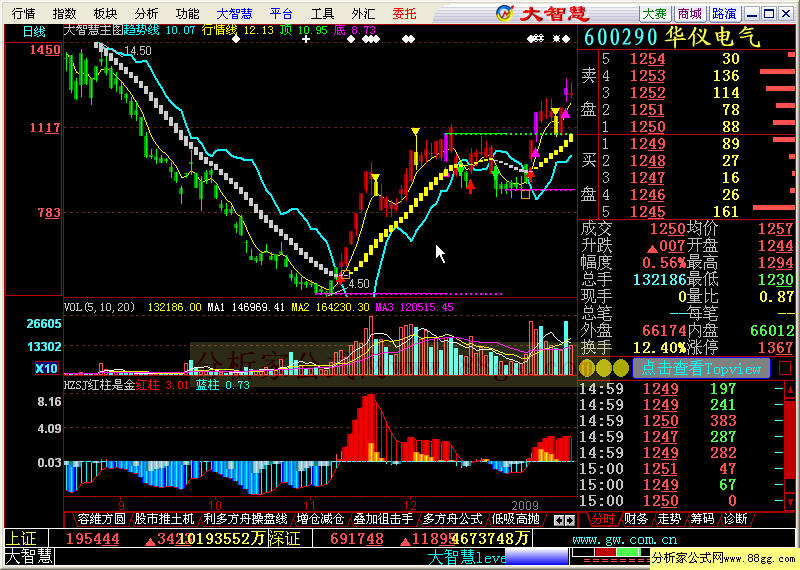The width and height of the screenshot is (800, 570).
Task: Click scroll-down arrow in tick list
Action: (x=790, y=501)
